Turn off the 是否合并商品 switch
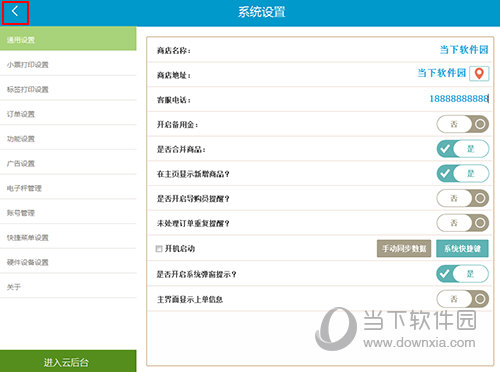 pyautogui.click(x=463, y=149)
